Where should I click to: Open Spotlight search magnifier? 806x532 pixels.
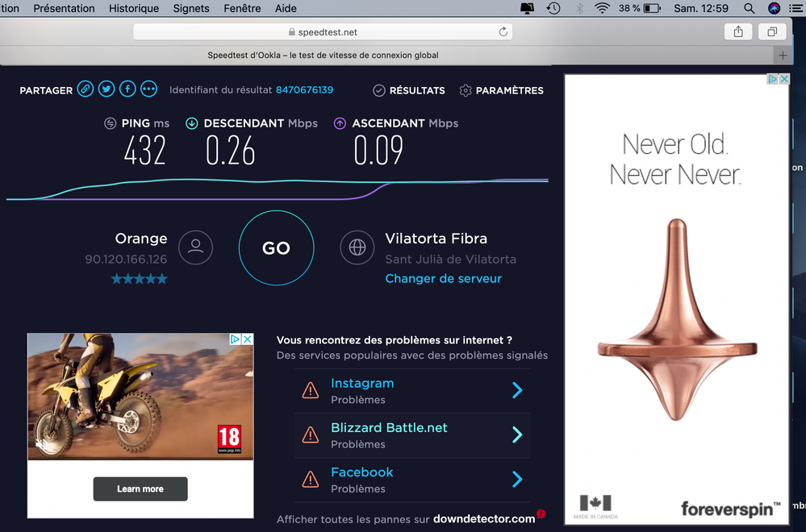point(750,8)
